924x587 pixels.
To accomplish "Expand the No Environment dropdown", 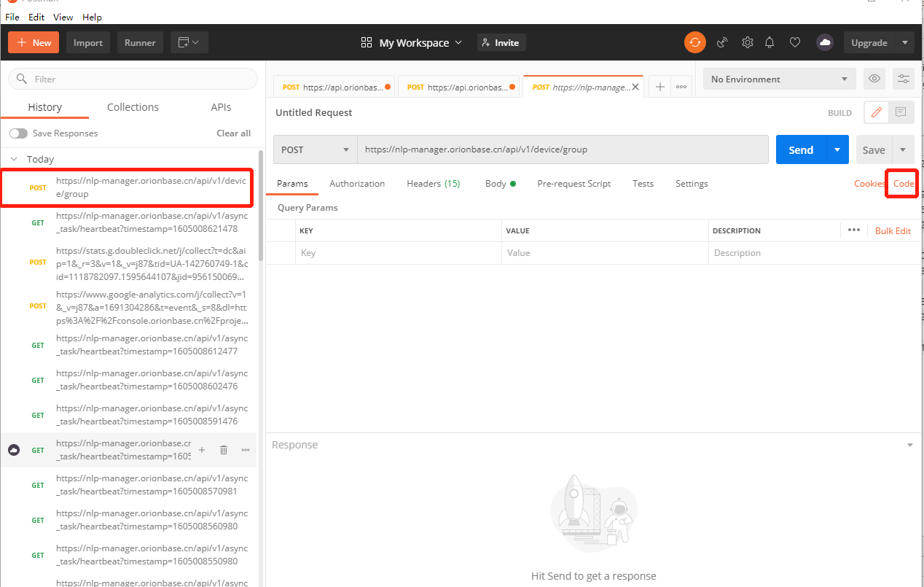I will (778, 79).
